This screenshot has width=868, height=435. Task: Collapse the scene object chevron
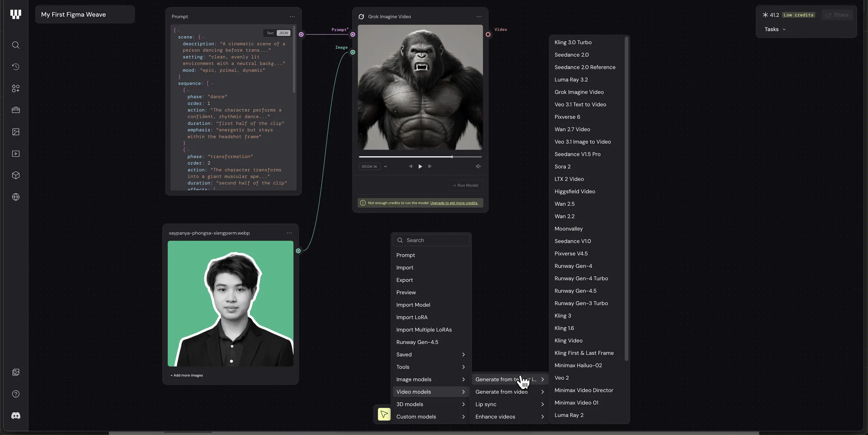(203, 37)
